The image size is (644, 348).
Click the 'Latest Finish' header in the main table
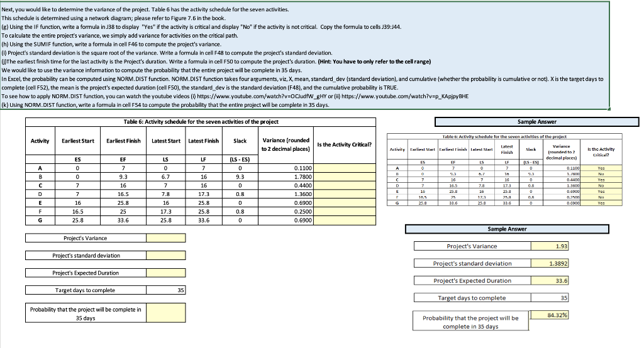[204, 141]
